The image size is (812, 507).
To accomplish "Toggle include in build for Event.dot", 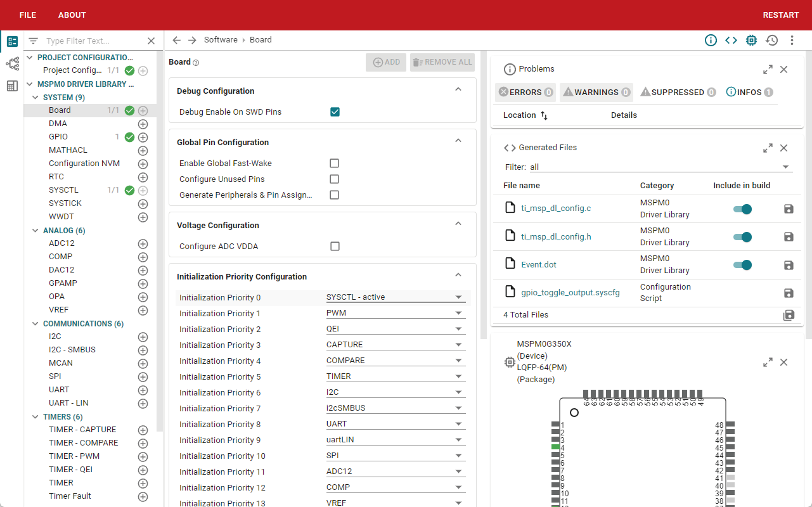I will pyautogui.click(x=742, y=265).
